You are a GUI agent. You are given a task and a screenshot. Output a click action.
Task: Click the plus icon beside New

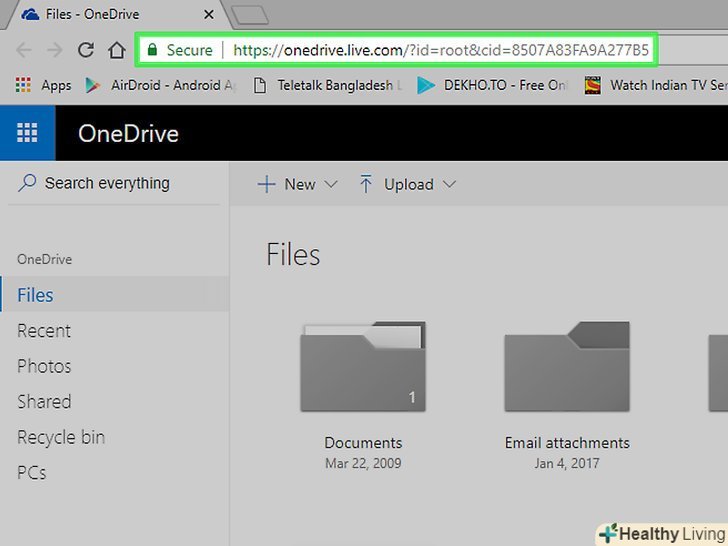(x=266, y=184)
